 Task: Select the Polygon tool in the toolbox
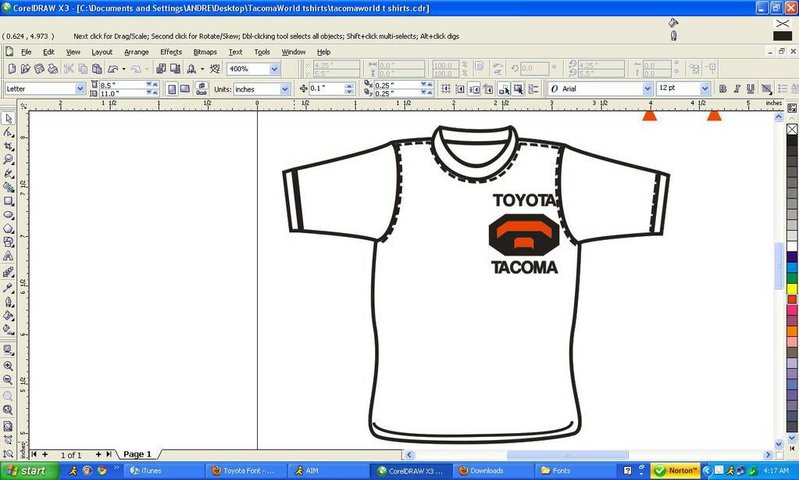pos(8,229)
